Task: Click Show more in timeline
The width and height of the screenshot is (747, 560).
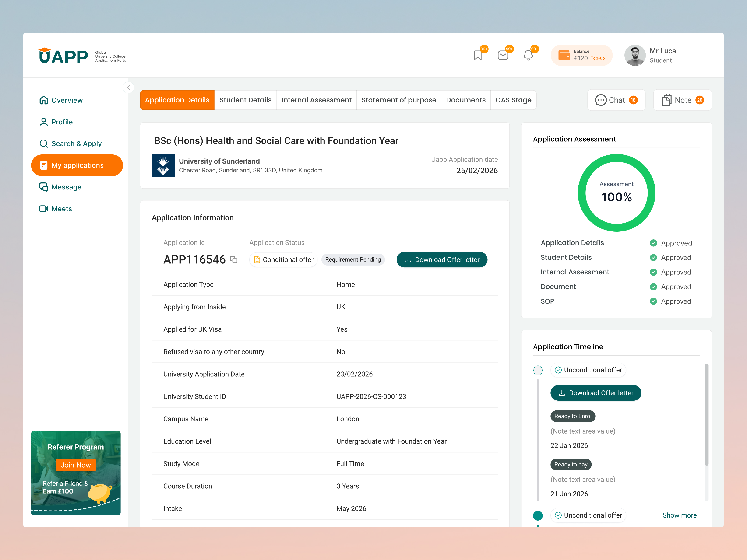Action: coord(680,515)
